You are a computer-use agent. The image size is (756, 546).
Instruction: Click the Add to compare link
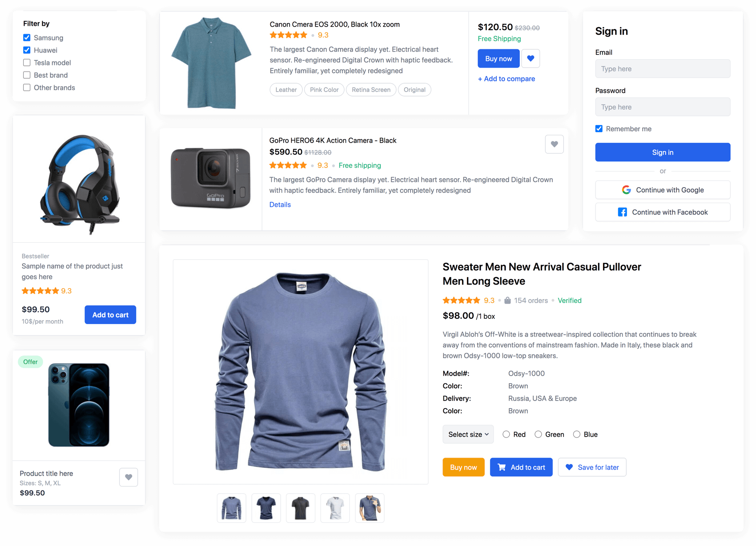click(x=507, y=79)
